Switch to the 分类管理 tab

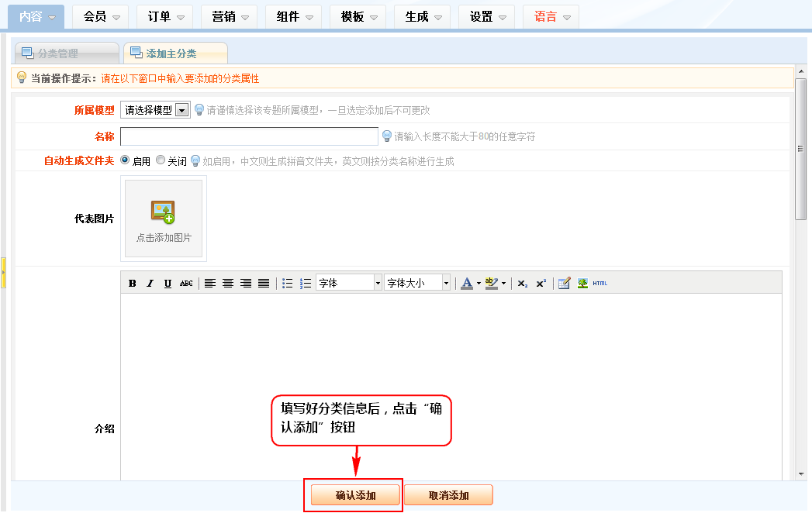coord(67,53)
